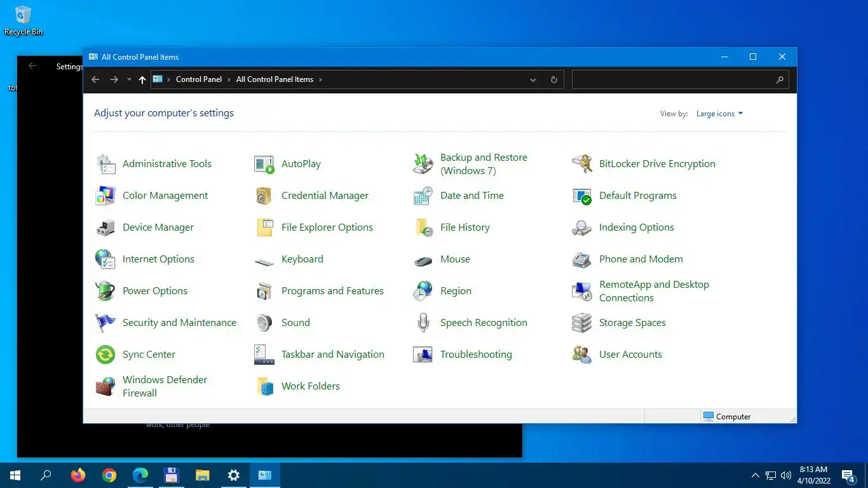This screenshot has width=868, height=488.
Task: Open the Sync Center icon
Action: point(105,355)
